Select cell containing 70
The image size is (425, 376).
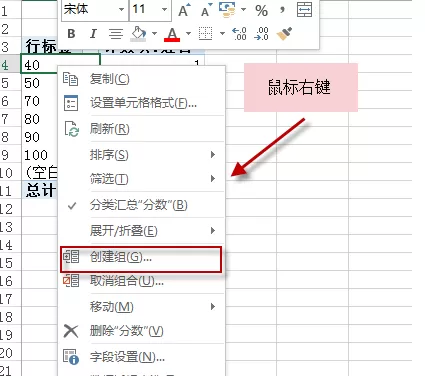pyautogui.click(x=40, y=101)
